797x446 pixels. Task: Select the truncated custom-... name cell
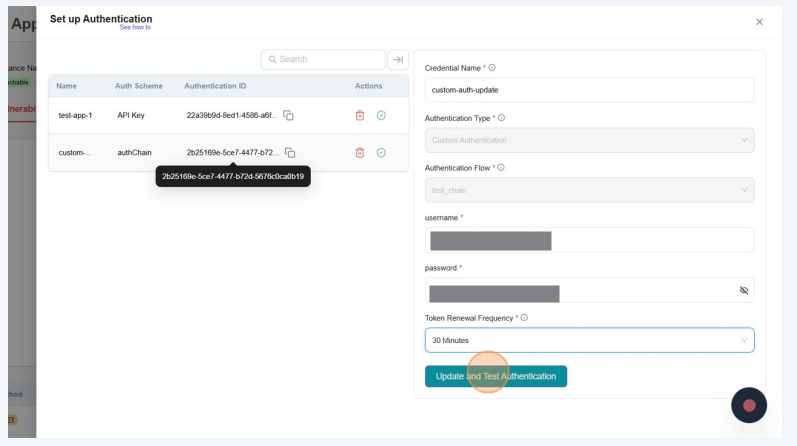click(75, 153)
